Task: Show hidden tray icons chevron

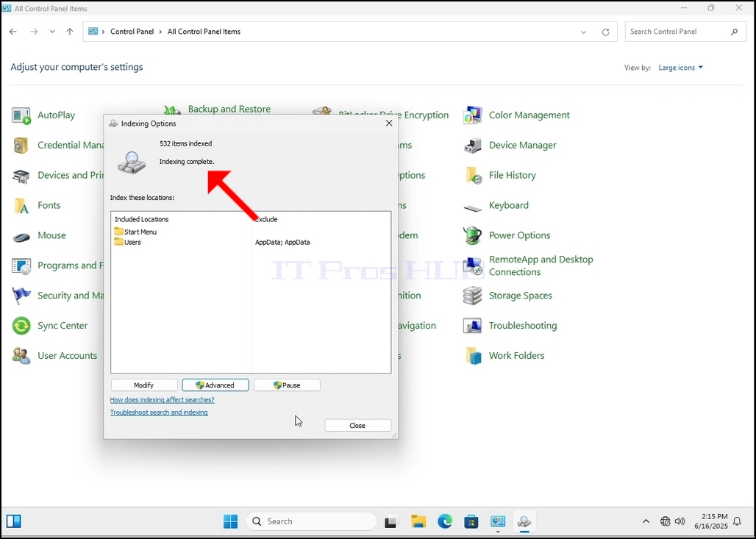Action: [646, 521]
